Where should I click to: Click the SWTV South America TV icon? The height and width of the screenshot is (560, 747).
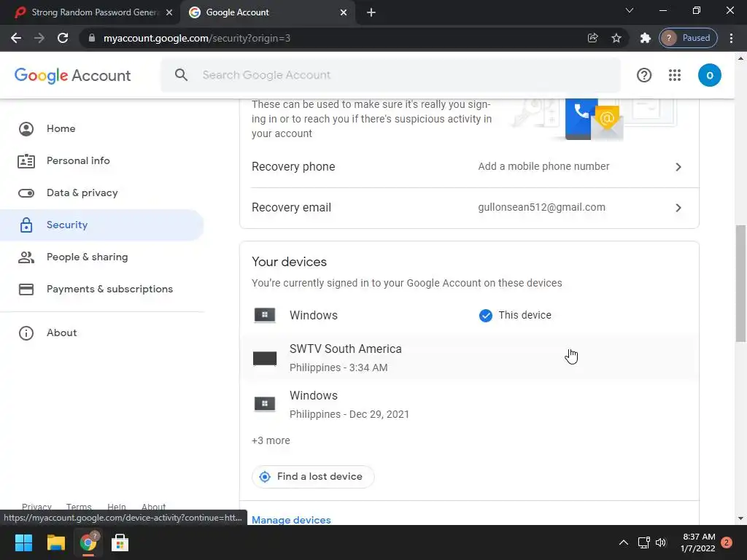coord(265,358)
